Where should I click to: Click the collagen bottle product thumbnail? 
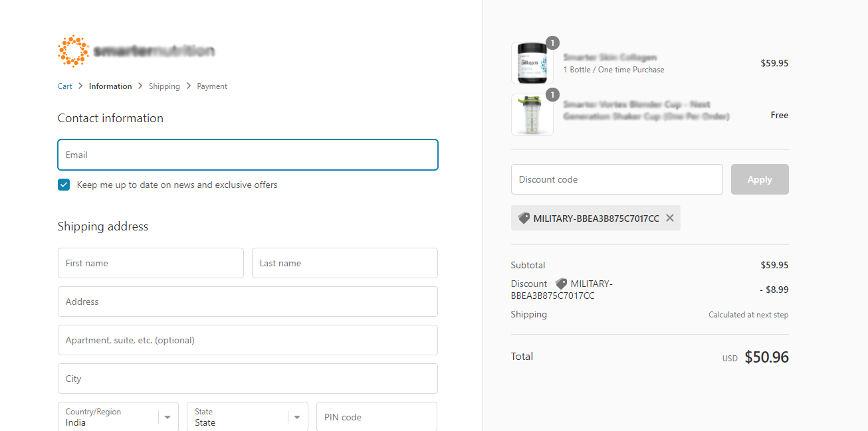[x=532, y=64]
